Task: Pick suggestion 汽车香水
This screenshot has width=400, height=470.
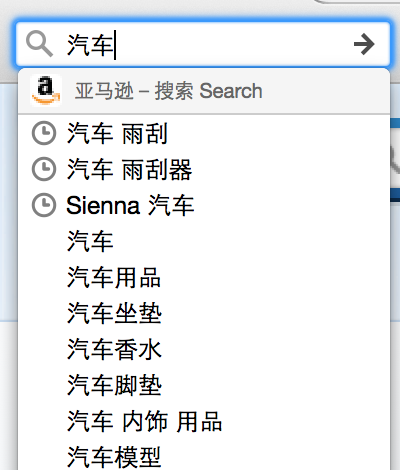Action: [204, 349]
